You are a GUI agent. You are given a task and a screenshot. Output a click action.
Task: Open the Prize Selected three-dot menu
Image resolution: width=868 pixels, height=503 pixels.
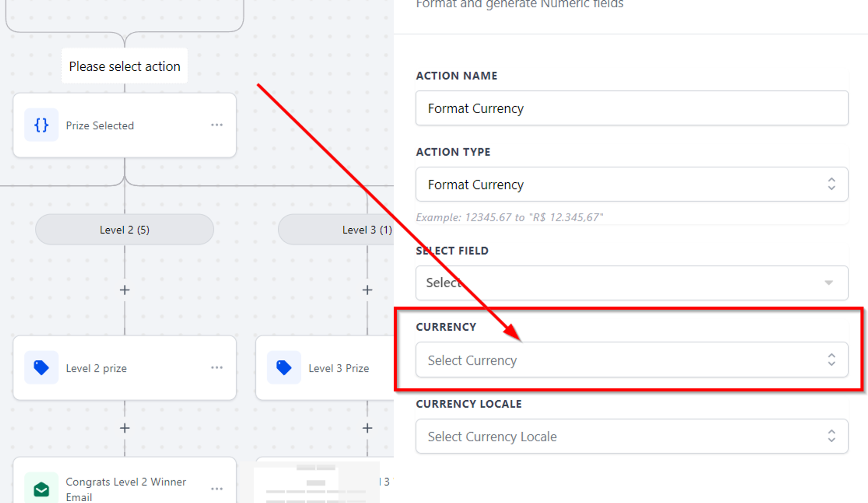217,125
